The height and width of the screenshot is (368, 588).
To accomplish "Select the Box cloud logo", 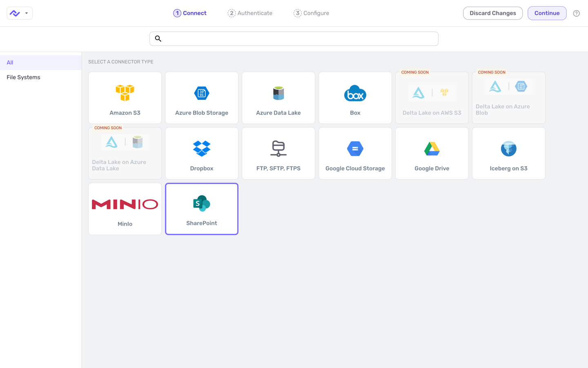I will [x=355, y=93].
